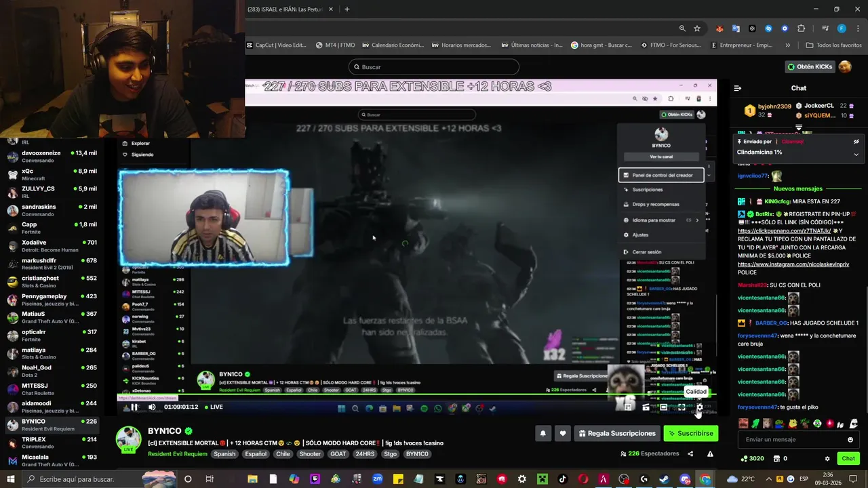The image size is (868, 488).
Task: Toggle theater mode in the player
Action: 664,407
